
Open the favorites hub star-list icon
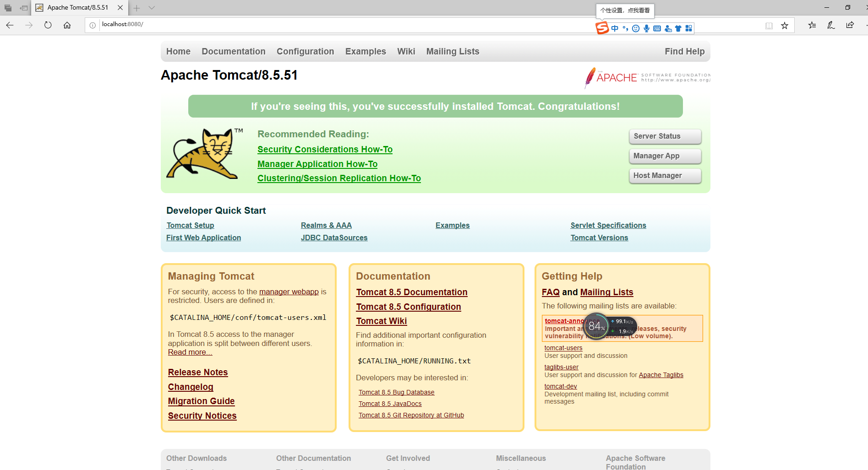point(812,25)
